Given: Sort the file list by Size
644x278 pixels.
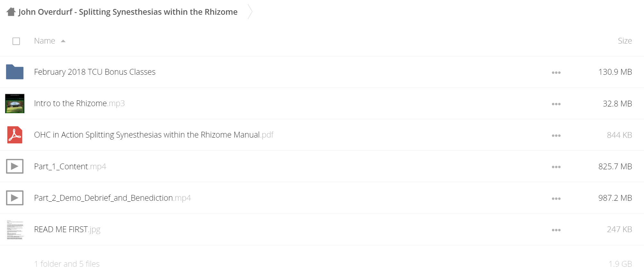Looking at the screenshot, I should click(x=625, y=41).
